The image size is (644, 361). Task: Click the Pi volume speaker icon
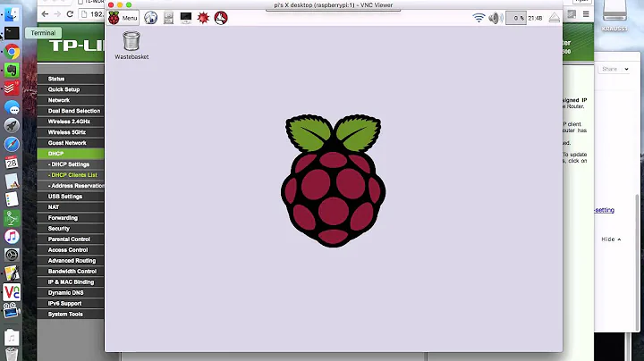click(496, 18)
